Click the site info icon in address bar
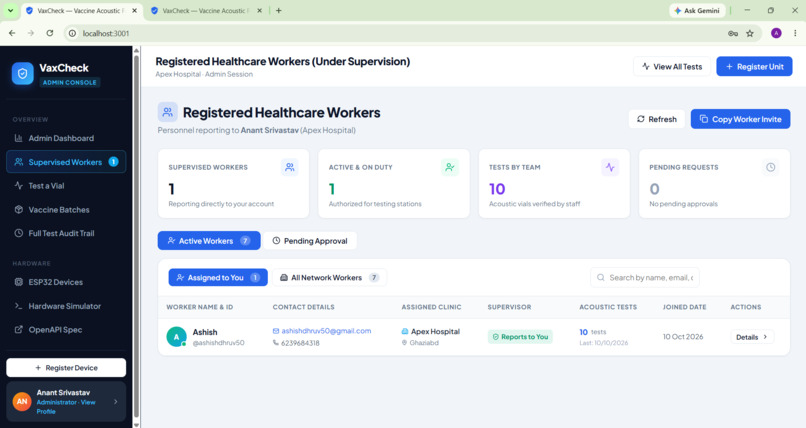The image size is (806, 428). (x=72, y=33)
